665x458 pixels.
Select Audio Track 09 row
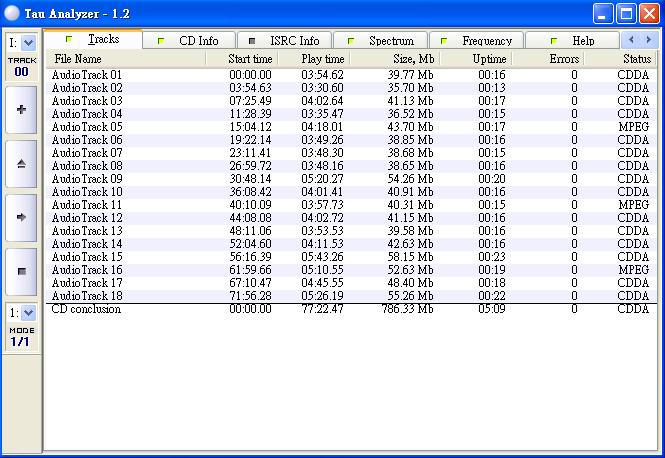[351, 179]
